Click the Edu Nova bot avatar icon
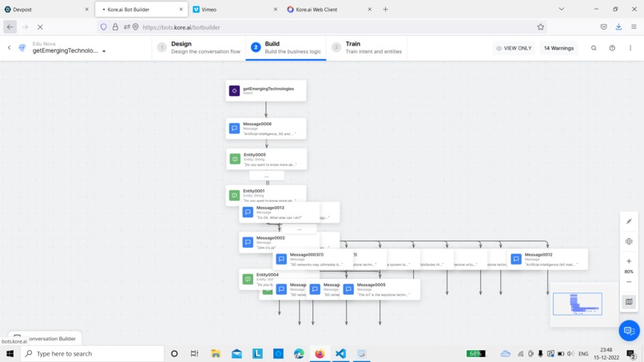The image size is (644, 362). click(x=22, y=48)
